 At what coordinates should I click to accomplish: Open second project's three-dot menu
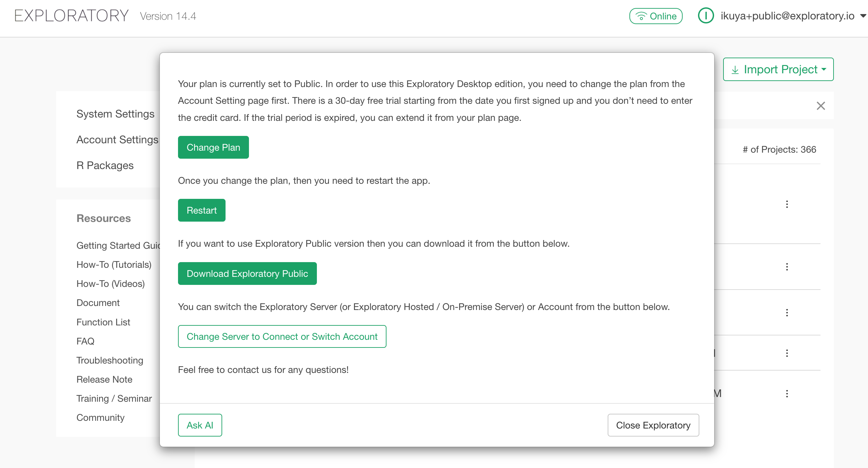(787, 267)
